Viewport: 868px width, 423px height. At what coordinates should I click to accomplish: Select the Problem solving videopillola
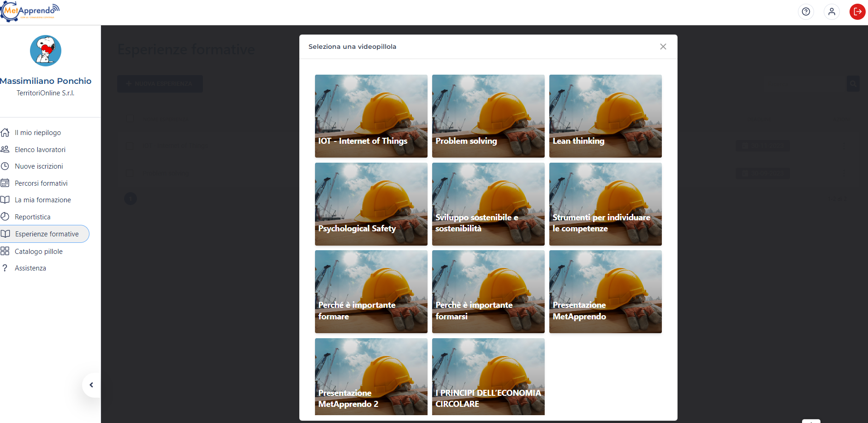point(488,116)
